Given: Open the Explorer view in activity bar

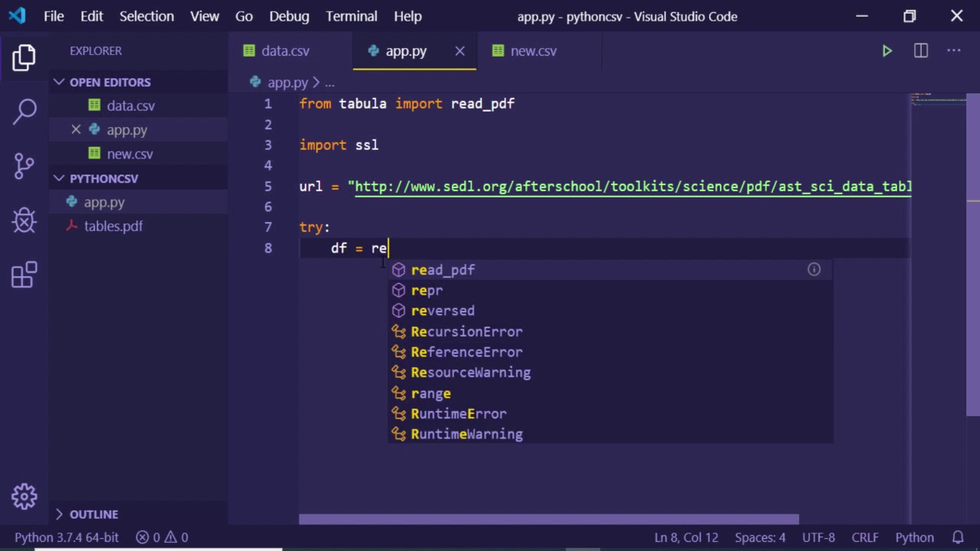Looking at the screenshot, I should [24, 58].
